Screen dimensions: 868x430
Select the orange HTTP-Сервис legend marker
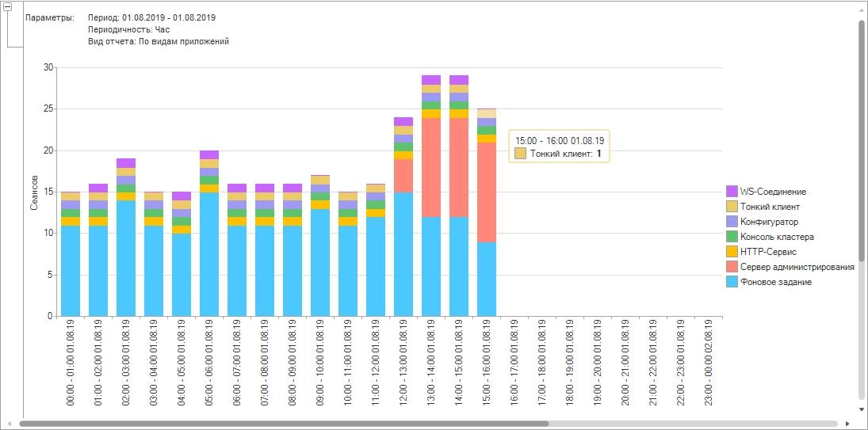732,252
